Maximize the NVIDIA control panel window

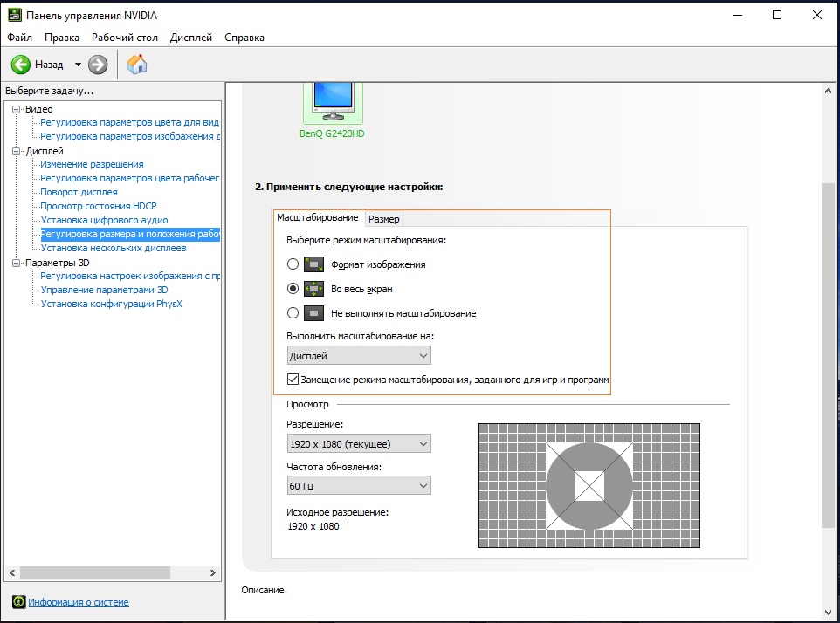(777, 15)
